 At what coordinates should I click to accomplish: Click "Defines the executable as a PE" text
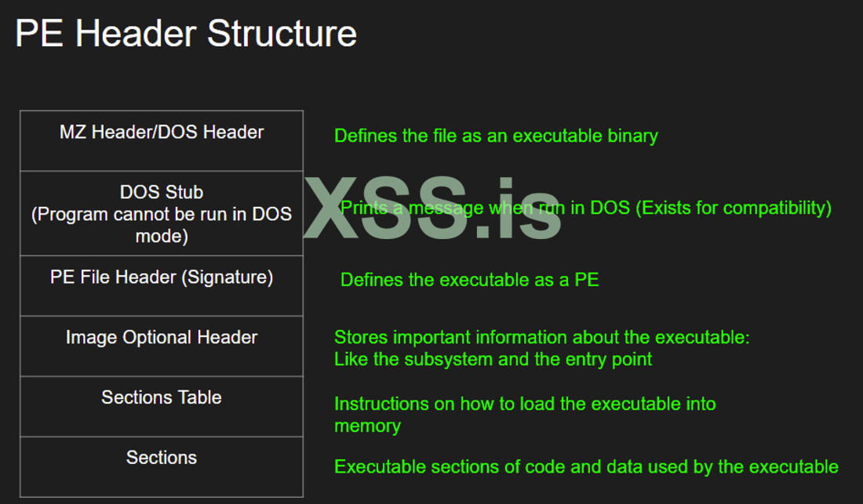469,280
